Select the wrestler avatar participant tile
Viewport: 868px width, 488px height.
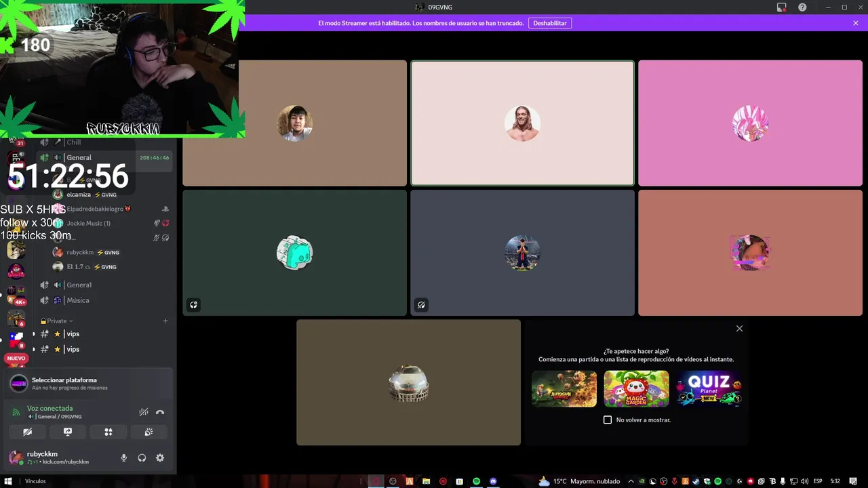(x=522, y=123)
